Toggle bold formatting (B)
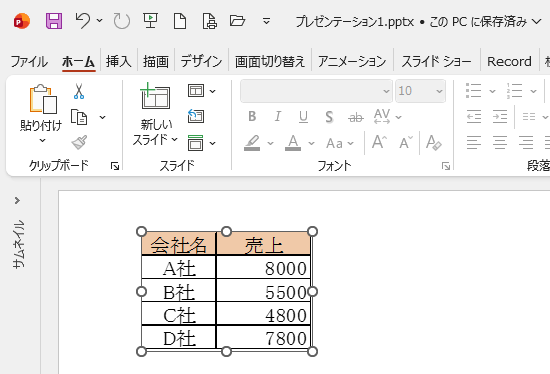The image size is (550, 374). point(252,116)
